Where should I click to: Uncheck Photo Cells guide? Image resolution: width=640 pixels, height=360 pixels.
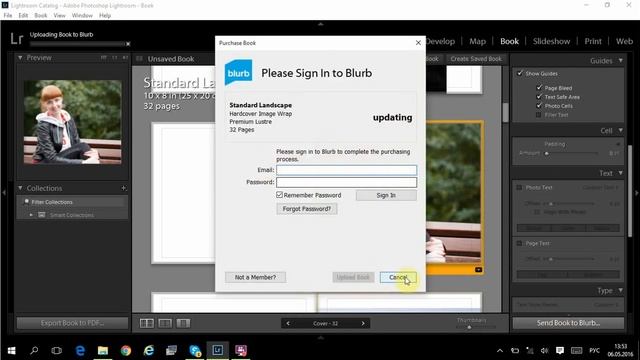tap(539, 106)
